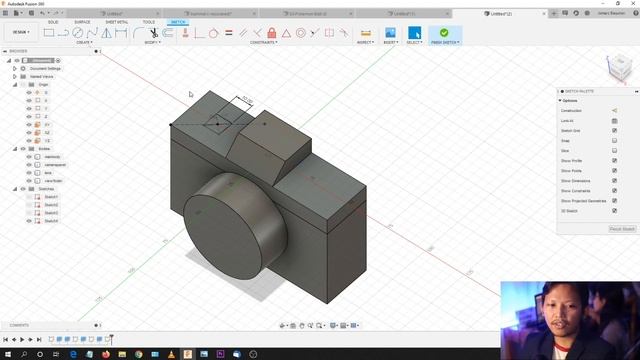The image size is (640, 360).
Task: Select the Offset sketch tool
Action: pos(168,33)
